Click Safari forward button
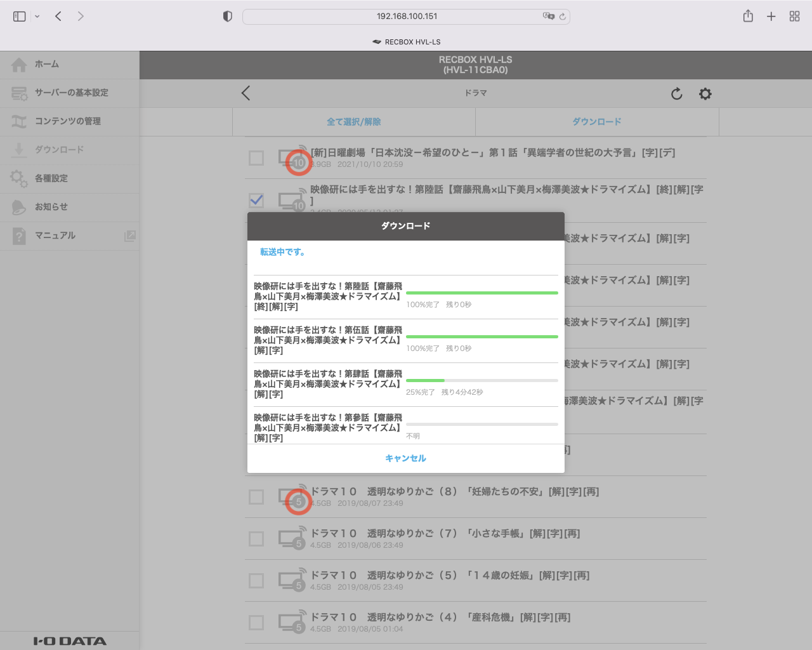812x650 pixels. click(81, 17)
